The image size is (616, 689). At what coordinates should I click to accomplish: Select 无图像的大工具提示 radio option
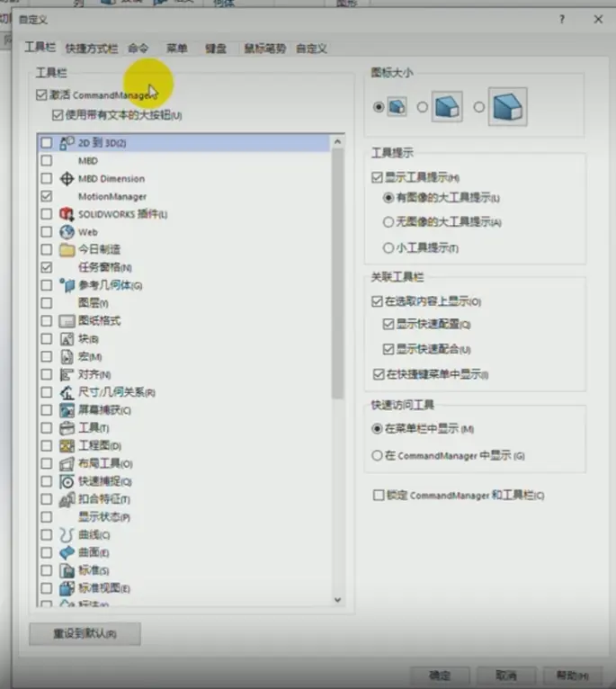pyautogui.click(x=388, y=222)
